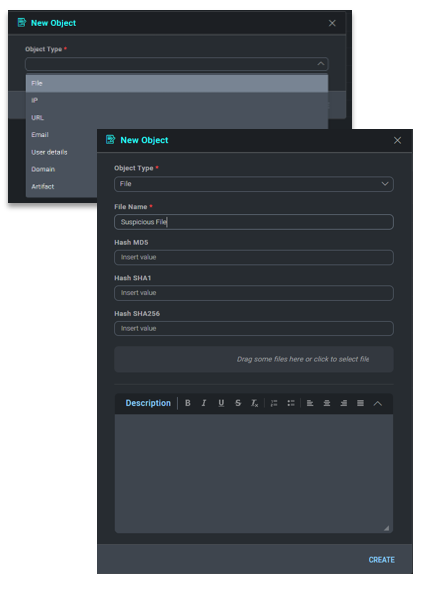Insert numbered list in description
The height and width of the screenshot is (600, 430).
(x=274, y=403)
